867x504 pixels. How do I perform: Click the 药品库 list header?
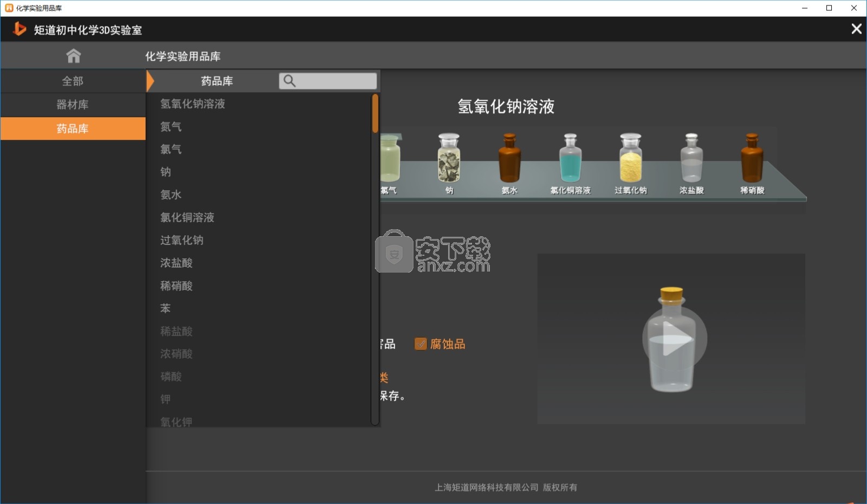tap(217, 81)
